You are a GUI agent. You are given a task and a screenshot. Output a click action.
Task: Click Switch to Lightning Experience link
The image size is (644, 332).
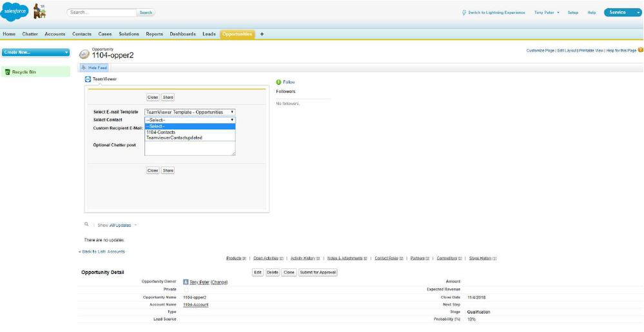coord(496,13)
